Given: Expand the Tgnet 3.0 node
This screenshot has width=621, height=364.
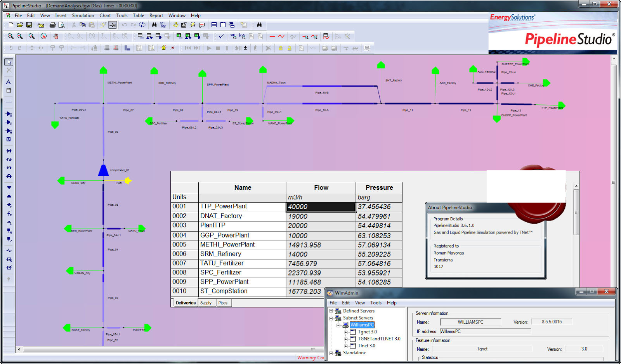Looking at the screenshot, I should coord(346,332).
